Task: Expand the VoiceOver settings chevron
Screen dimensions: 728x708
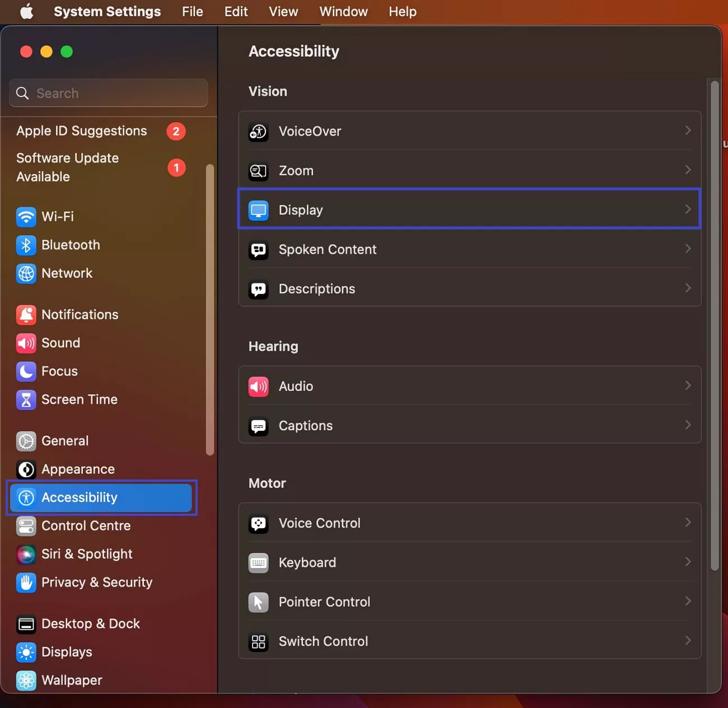Action: [x=688, y=130]
